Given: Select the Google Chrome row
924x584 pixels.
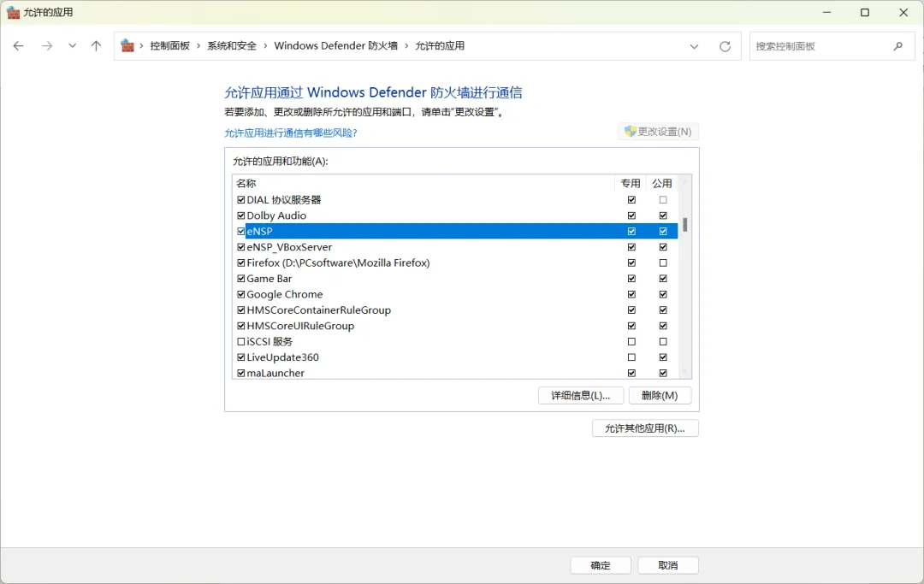Looking at the screenshot, I should 455,294.
